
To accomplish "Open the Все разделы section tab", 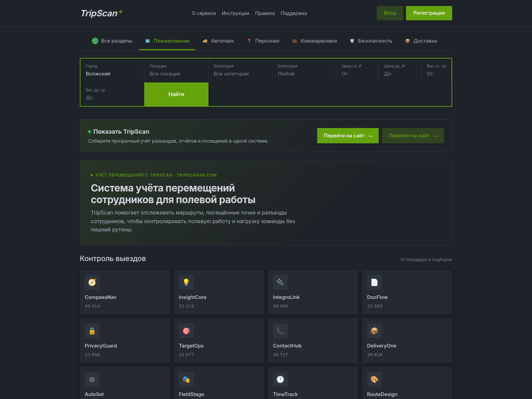I will click(x=112, y=41).
